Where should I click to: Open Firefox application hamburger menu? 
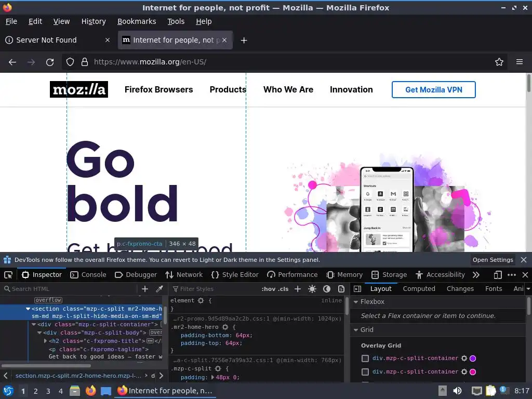519,62
